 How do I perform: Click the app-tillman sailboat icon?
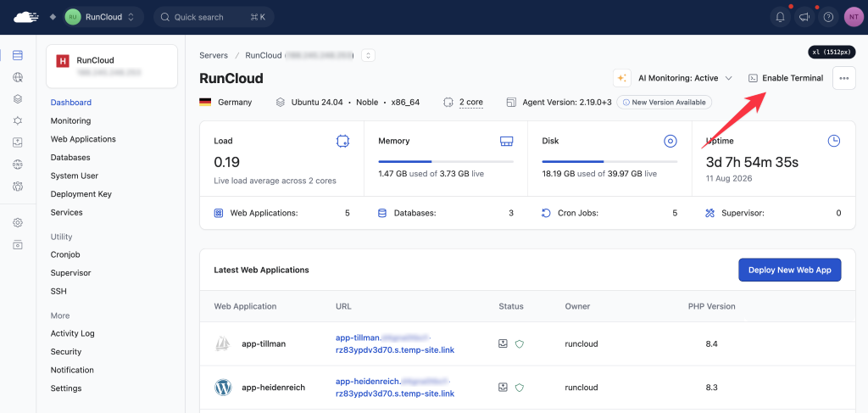pos(223,343)
